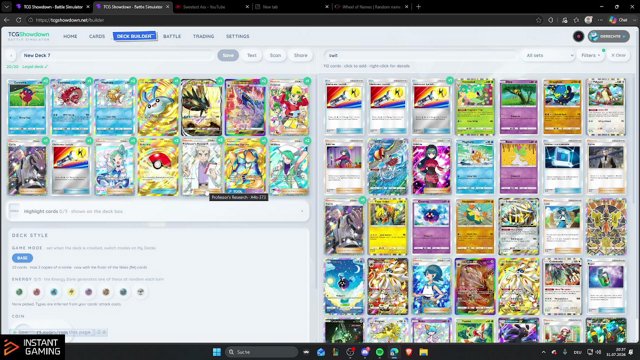Click the Professor's Research card in the deck
The height and width of the screenshot is (360, 640).
coord(202,167)
